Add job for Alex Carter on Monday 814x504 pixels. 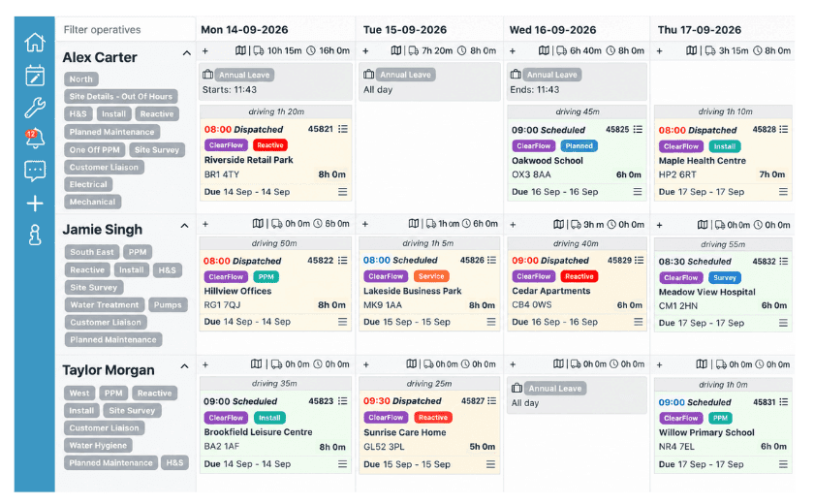pyautogui.click(x=205, y=50)
